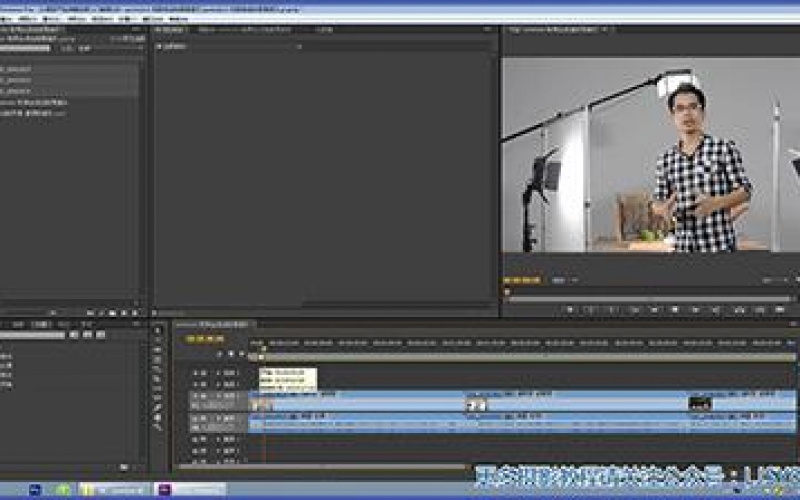Image resolution: width=800 pixels, height=500 pixels.
Task: Pick the Zoom tool at the bottom of the tools panel
Action: point(158,425)
